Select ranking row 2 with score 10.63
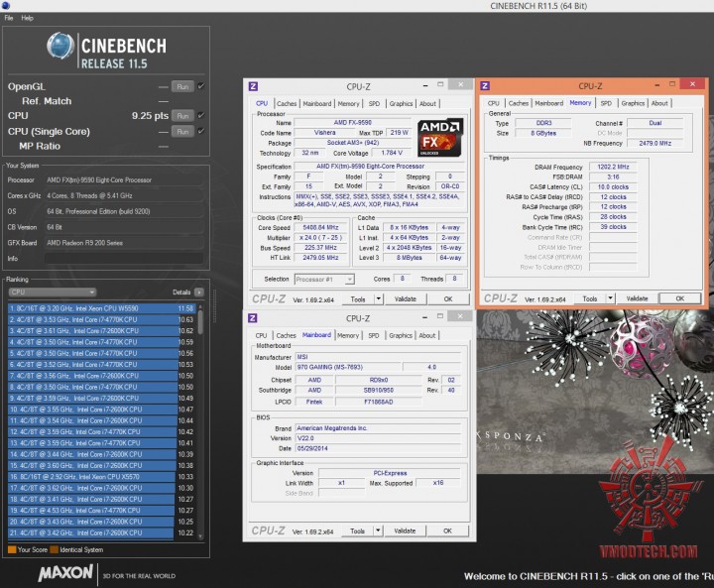Screen dimensions: 714x588 pyautogui.click(x=101, y=319)
